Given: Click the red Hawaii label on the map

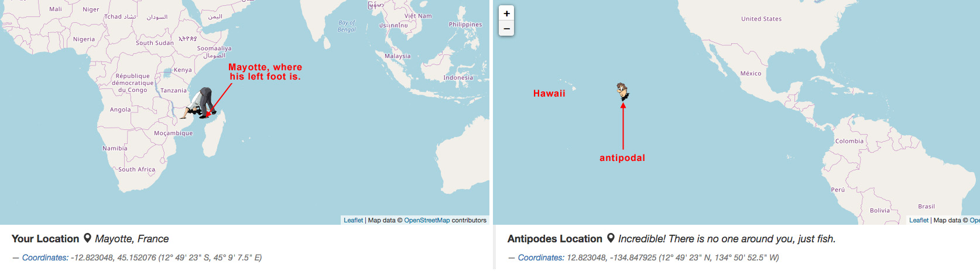Looking at the screenshot, I should pos(549,94).
